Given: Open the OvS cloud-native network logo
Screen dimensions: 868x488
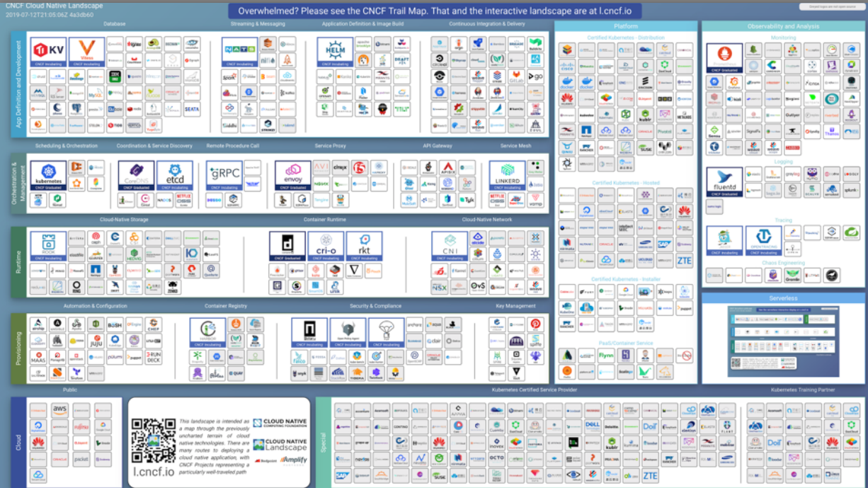Looking at the screenshot, I should pos(478,287).
